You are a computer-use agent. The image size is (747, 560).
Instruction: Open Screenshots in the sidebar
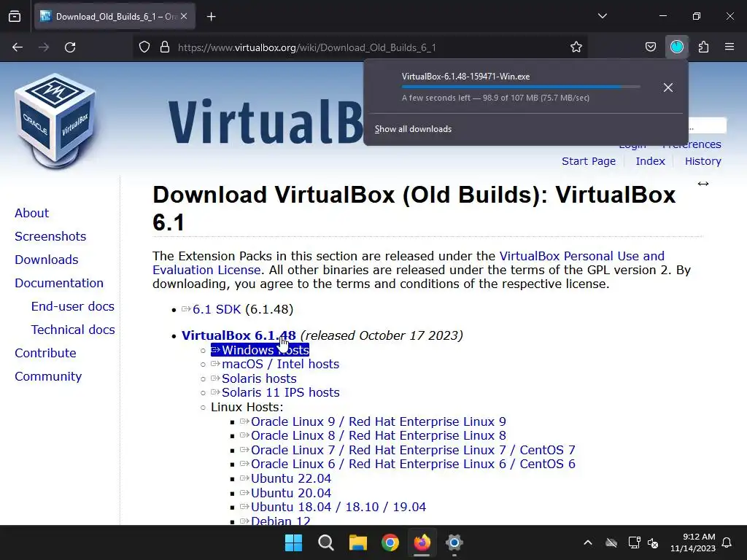click(50, 236)
